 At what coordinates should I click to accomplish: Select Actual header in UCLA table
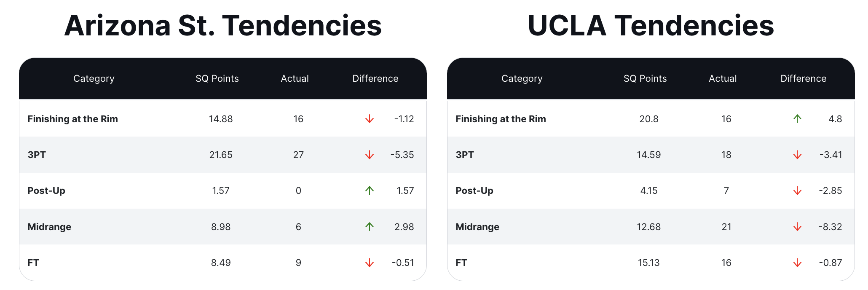point(723,79)
